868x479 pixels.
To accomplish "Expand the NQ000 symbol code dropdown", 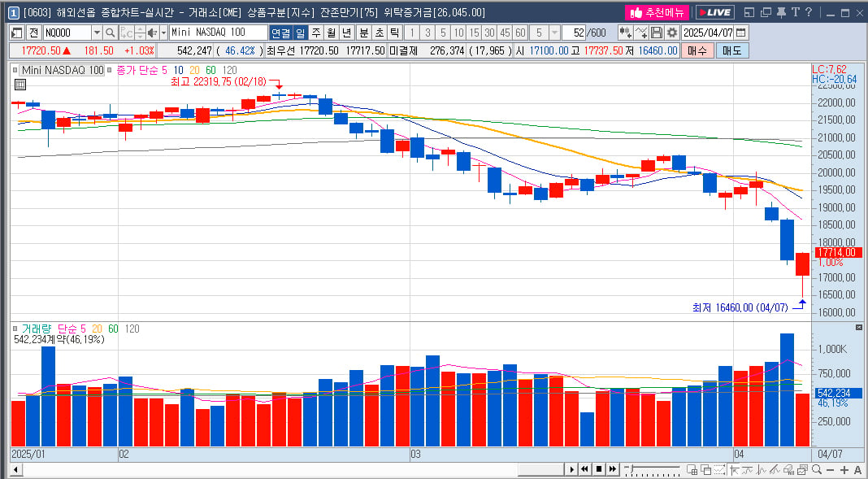I will pyautogui.click(x=97, y=33).
